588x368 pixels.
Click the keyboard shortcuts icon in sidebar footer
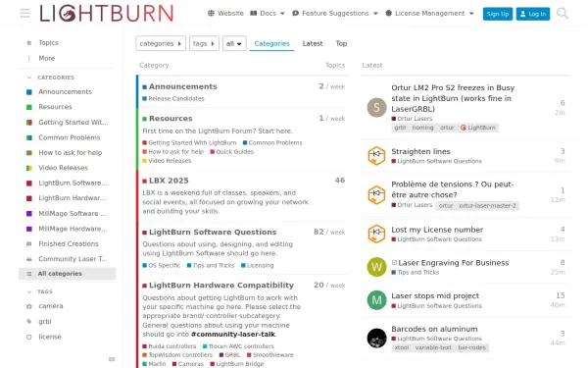tap(112, 359)
